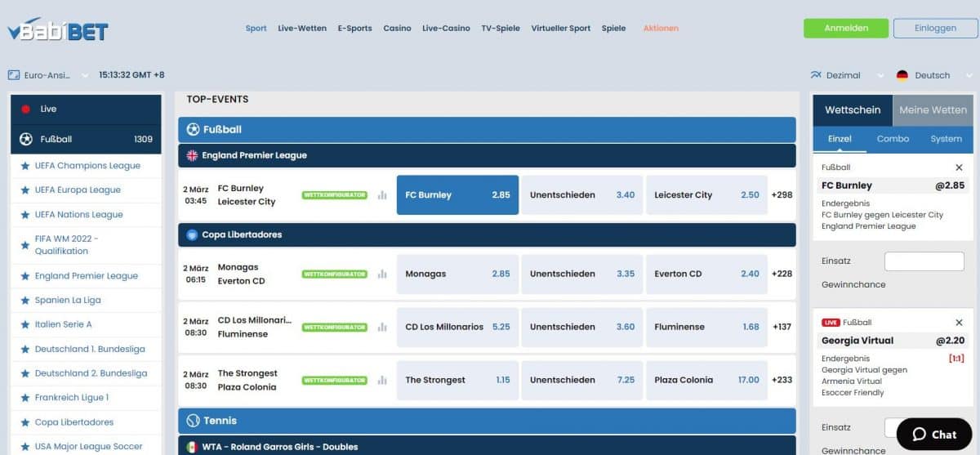The width and height of the screenshot is (980, 455).
Task: Remove FC Burnley bet from slip
Action: [x=959, y=167]
